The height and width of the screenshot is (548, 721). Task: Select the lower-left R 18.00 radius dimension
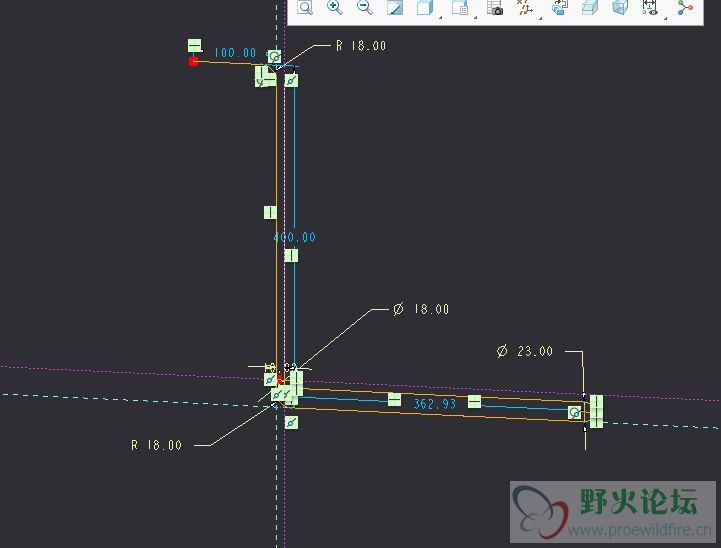(x=156, y=445)
